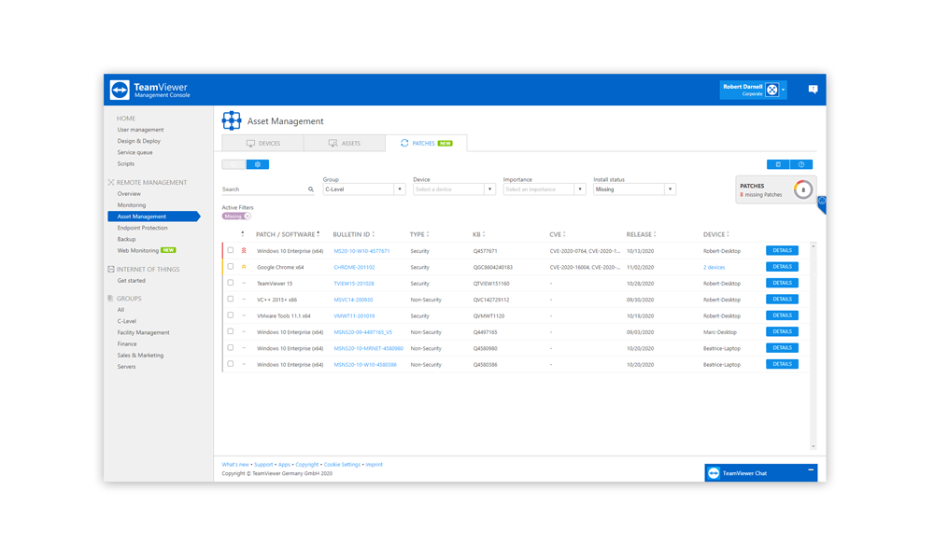Screen dimensions: 934x560
Task: Select the Patches tab
Action: click(426, 144)
